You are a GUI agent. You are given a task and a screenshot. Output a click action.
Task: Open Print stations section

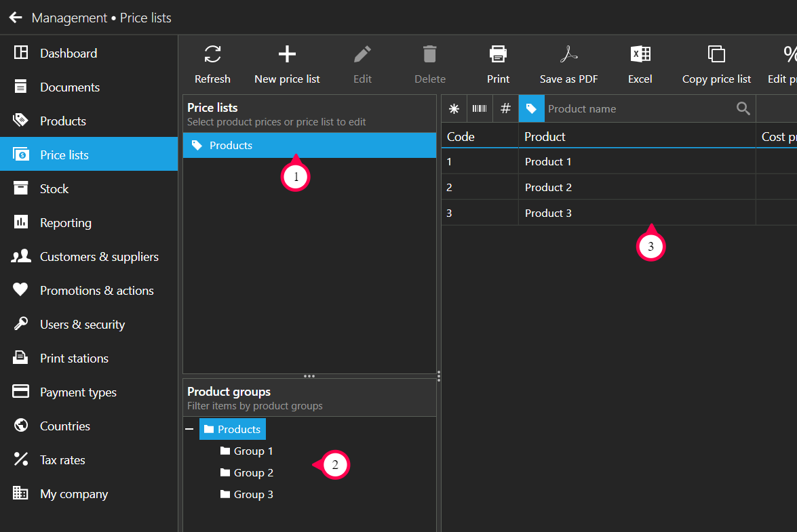(89, 358)
